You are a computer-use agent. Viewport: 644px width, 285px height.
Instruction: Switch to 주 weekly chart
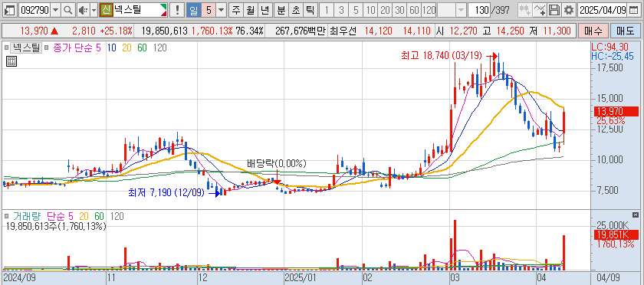pyautogui.click(x=236, y=10)
